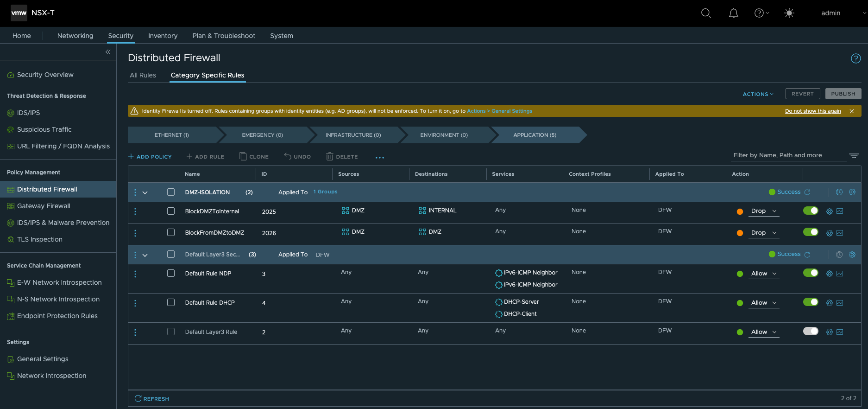This screenshot has width=868, height=409.
Task: View Default Rule DHCP statistics icon
Action: click(840, 303)
